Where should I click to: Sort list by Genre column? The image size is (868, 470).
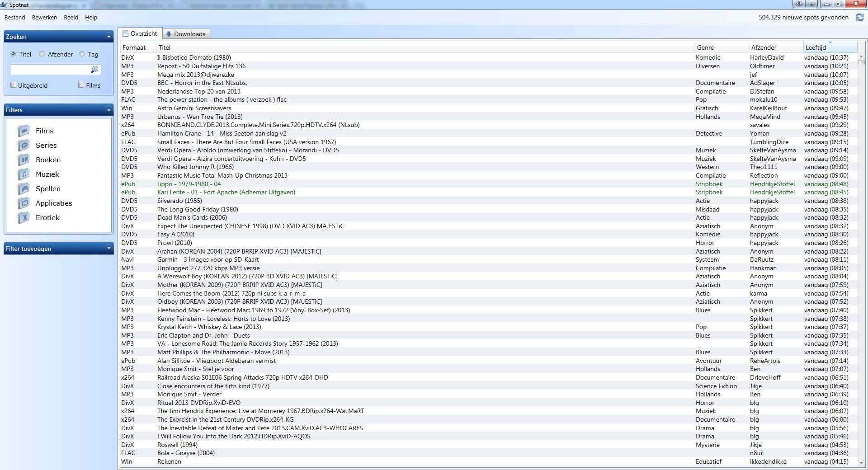point(722,47)
